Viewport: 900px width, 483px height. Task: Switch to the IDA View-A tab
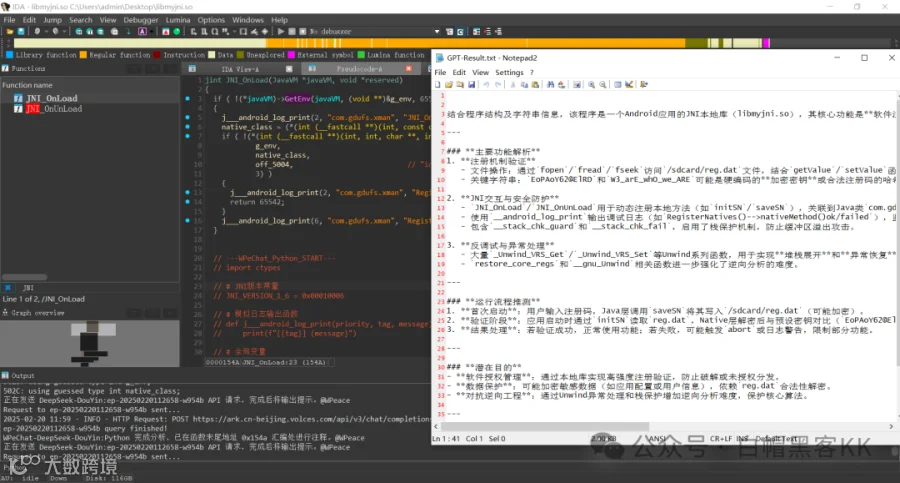(240, 69)
